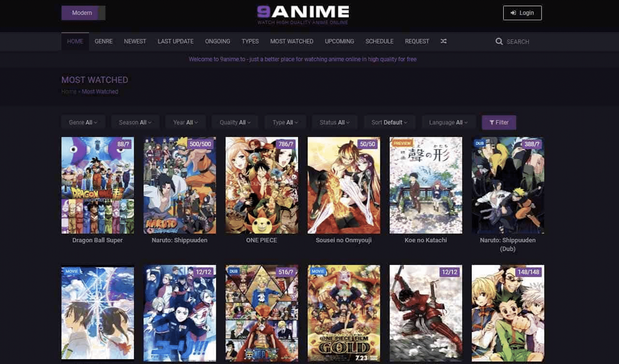
Task: Click the Home breadcrumb link
Action: pos(69,92)
